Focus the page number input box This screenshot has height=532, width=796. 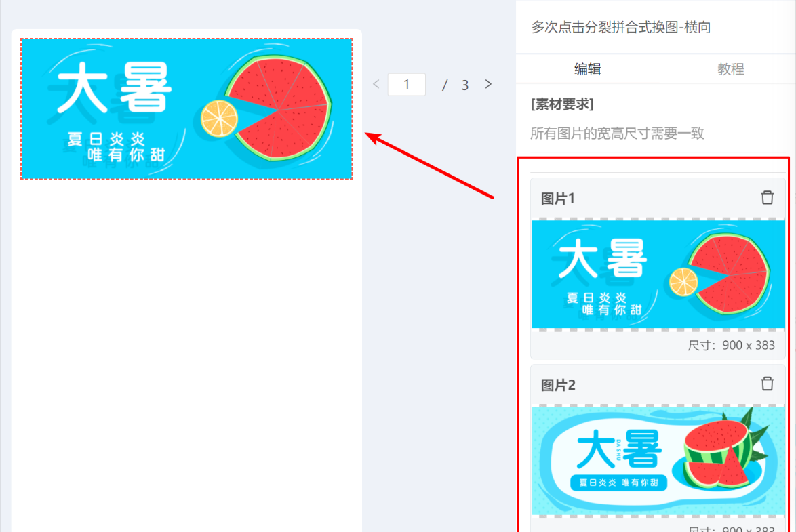(407, 84)
